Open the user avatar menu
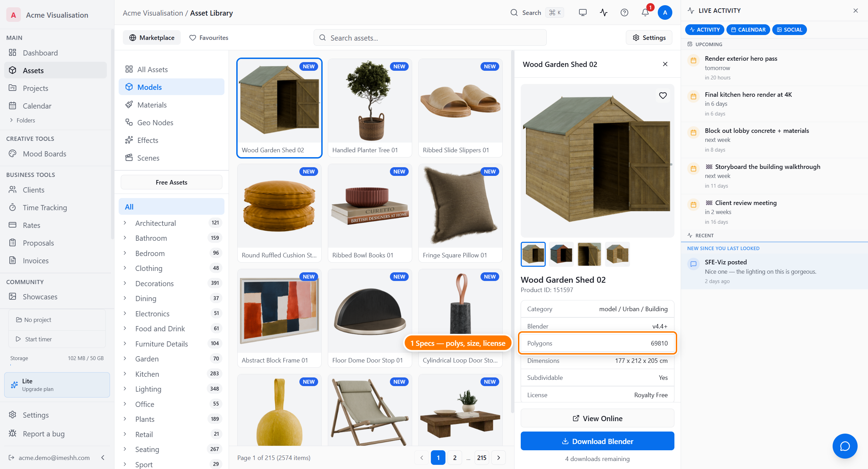 (x=665, y=13)
